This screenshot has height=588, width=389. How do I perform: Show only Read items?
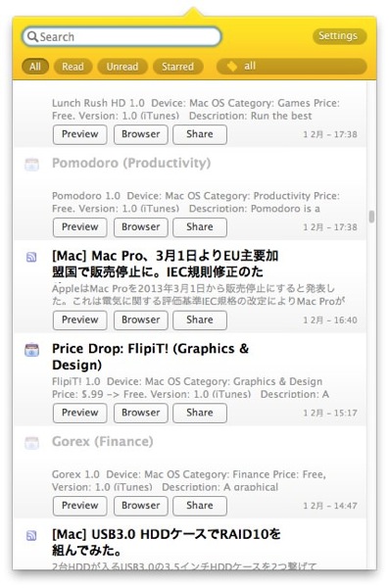click(x=73, y=67)
